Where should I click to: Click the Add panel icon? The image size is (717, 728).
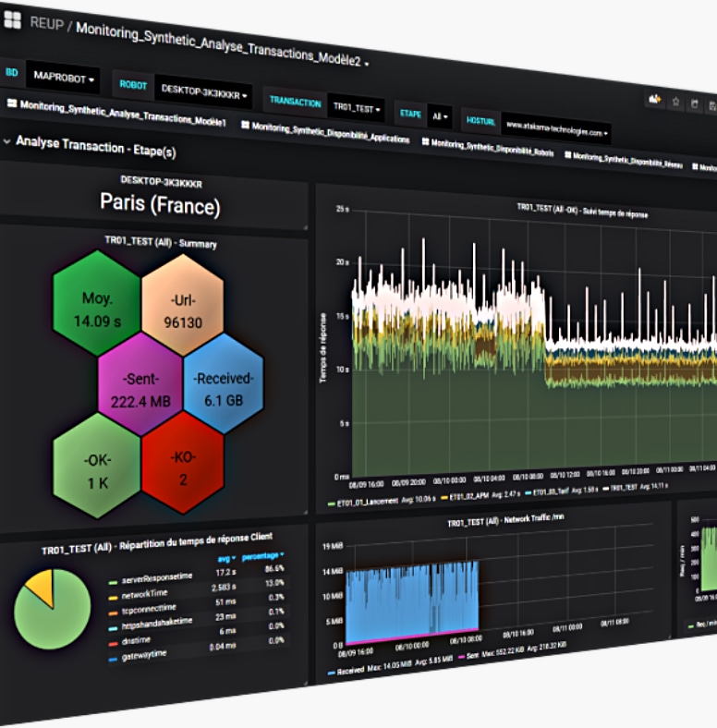pos(655,99)
